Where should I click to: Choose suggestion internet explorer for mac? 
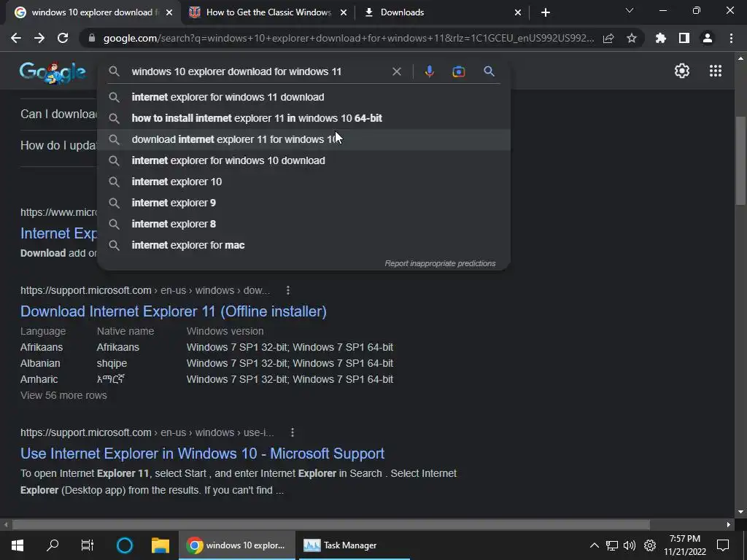304,245
